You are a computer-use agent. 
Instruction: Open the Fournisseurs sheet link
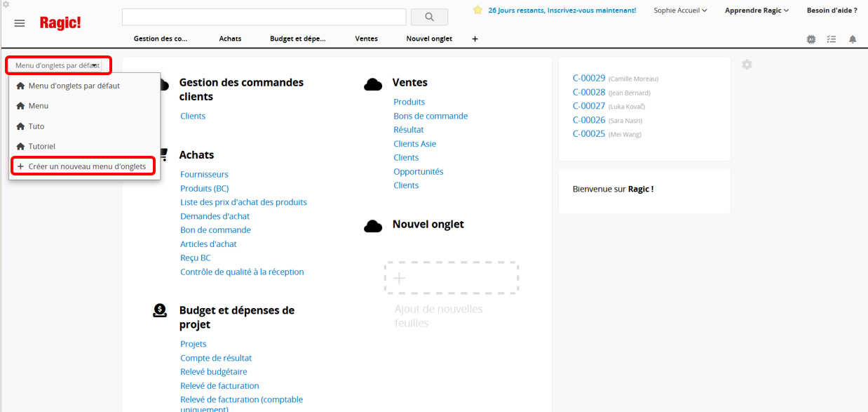tap(204, 174)
